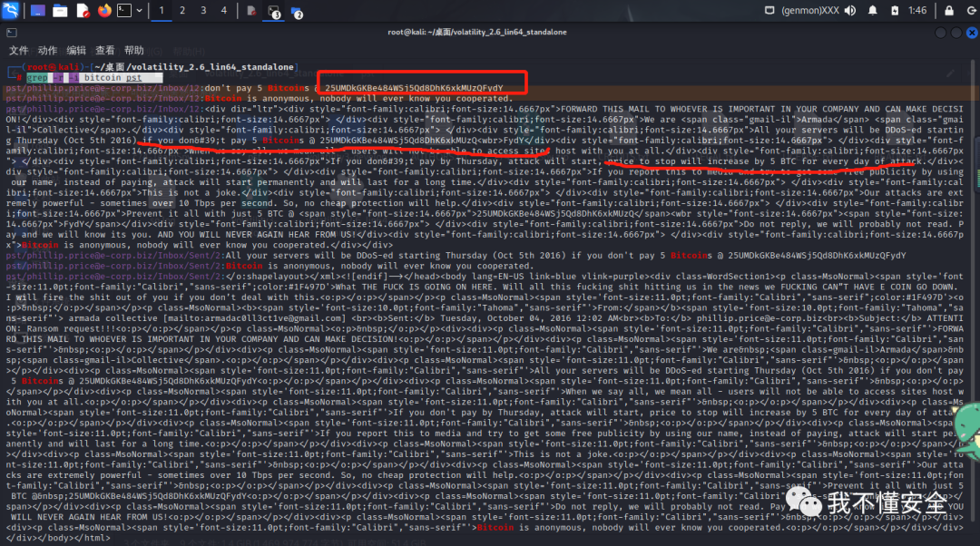Open the volume control tray icon
Viewport: 980px width, 546px height.
[x=850, y=11]
